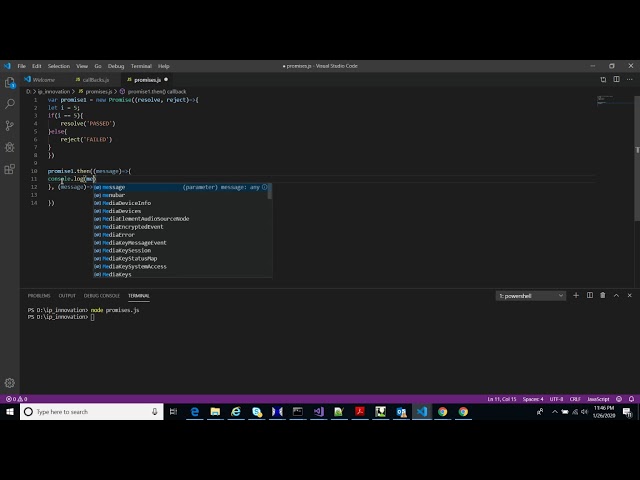Click JavaScript language mode
The image size is (640, 480).
(598, 399)
